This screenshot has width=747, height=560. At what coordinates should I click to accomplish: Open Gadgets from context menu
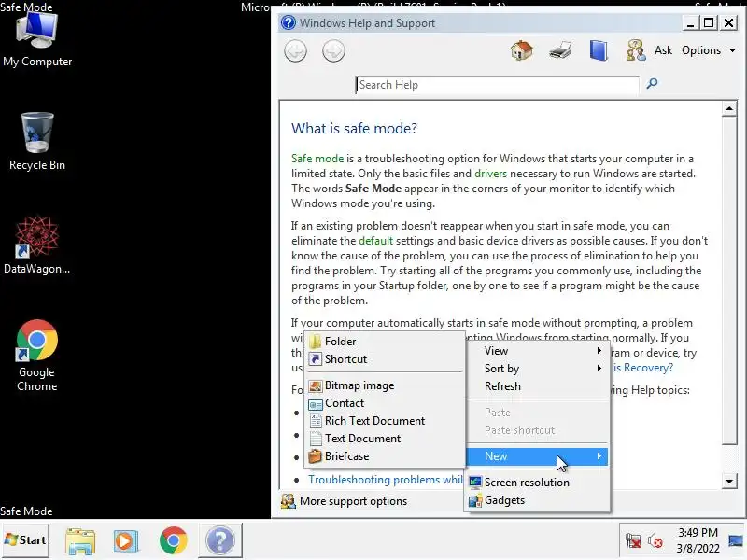click(x=537, y=500)
